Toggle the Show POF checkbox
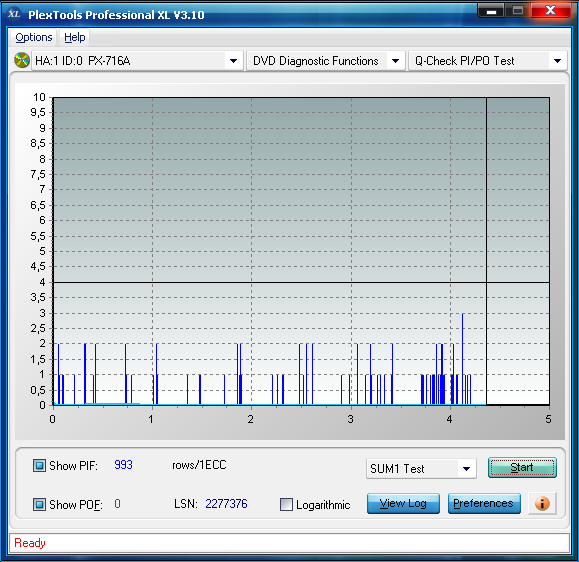The image size is (579, 562). [39, 504]
